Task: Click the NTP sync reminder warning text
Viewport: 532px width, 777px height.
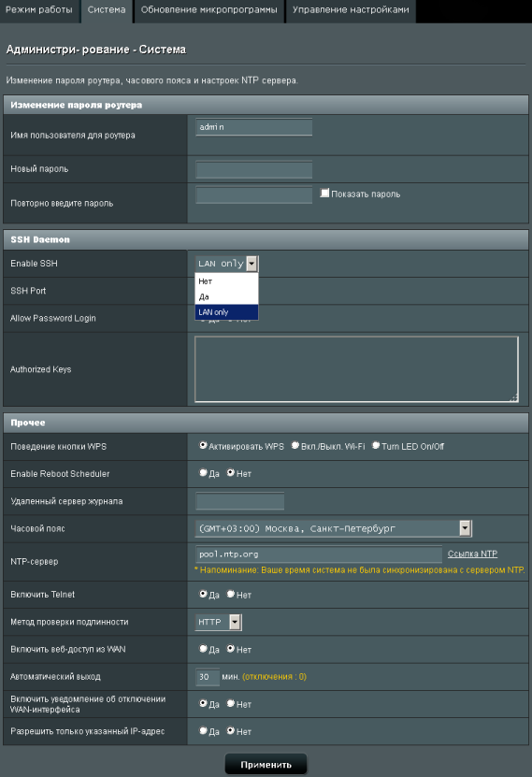Action: [x=360, y=570]
